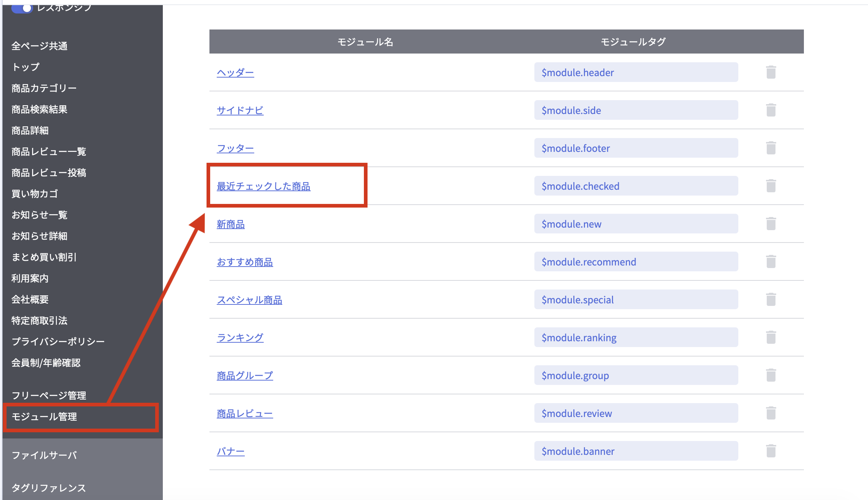Select 全ページ共通 in sidebar

click(39, 46)
